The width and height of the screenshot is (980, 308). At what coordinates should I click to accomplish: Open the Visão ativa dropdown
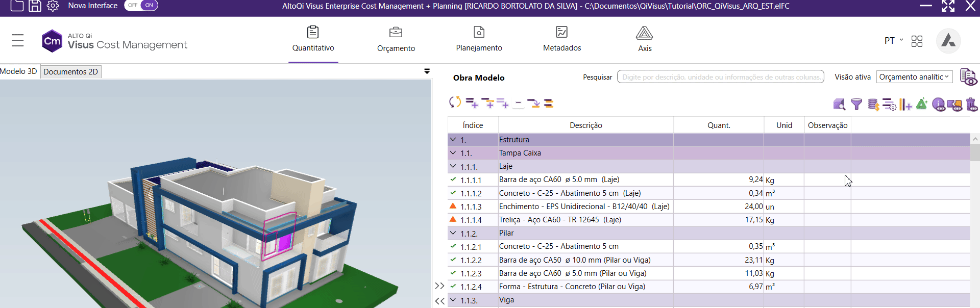pos(914,77)
